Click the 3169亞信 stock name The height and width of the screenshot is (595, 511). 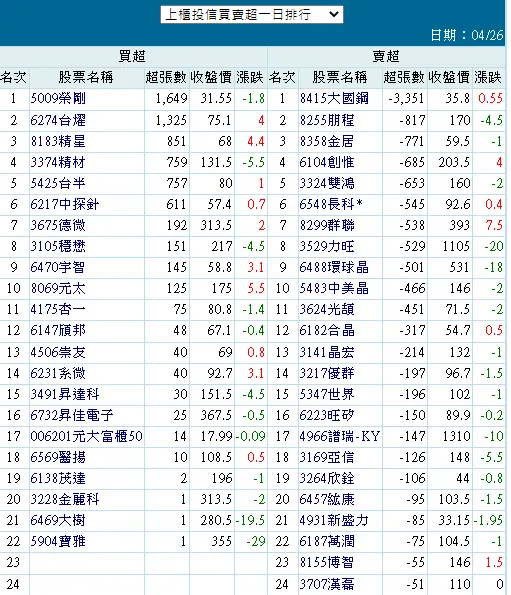327,457
